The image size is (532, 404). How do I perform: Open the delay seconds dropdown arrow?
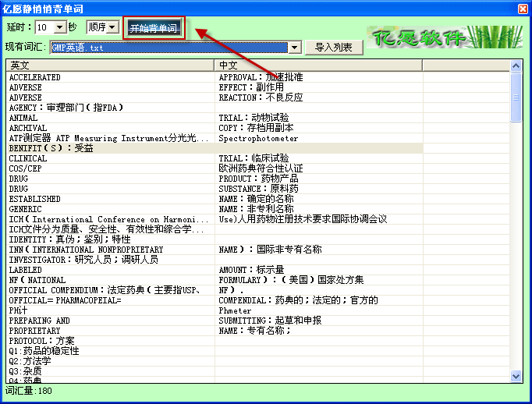click(60, 27)
